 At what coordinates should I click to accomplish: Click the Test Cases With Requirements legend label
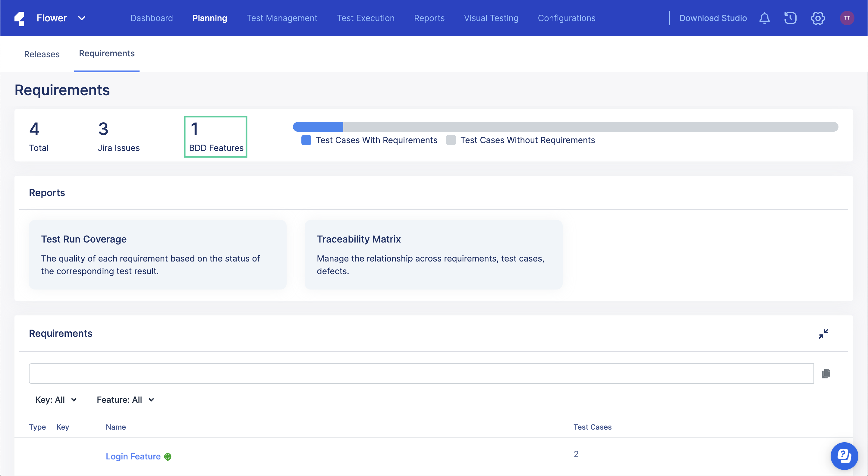tap(376, 140)
